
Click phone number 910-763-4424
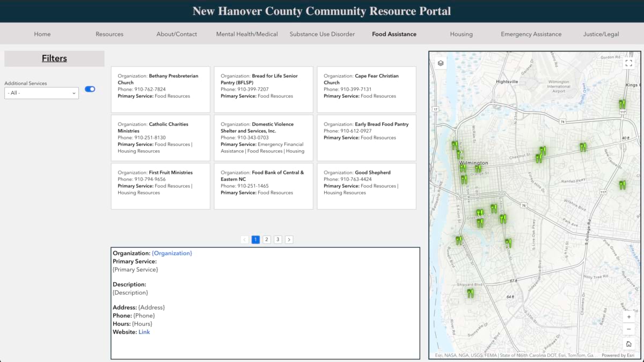pos(356,179)
